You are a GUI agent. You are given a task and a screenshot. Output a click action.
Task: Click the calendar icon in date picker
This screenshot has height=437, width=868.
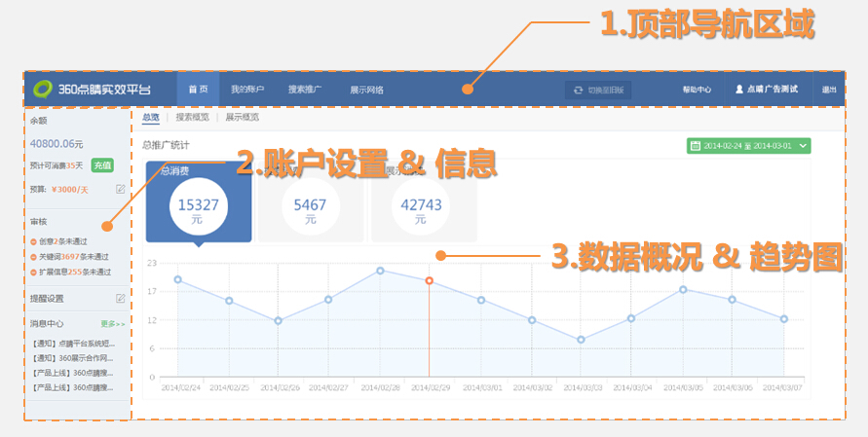[696, 146]
